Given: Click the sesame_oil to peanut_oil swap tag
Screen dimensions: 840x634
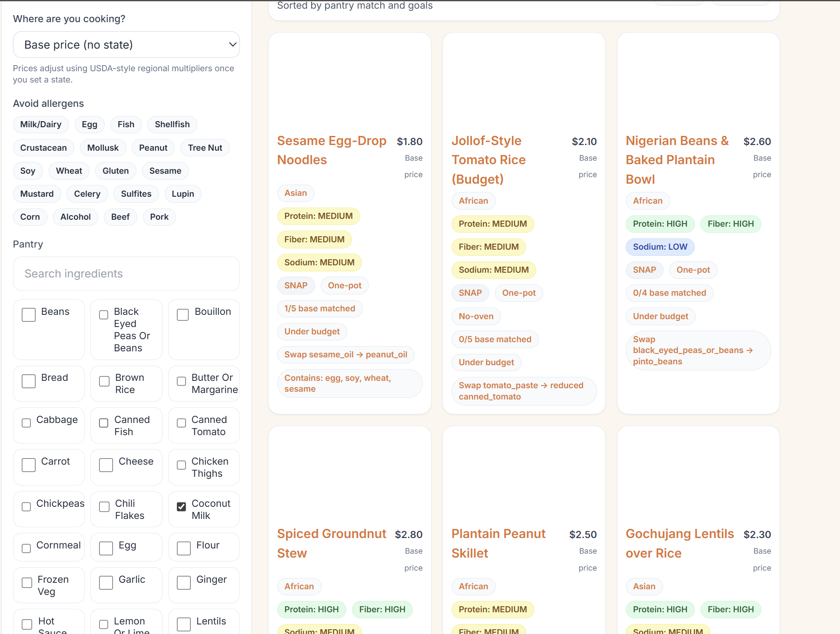Looking at the screenshot, I should pos(345,355).
